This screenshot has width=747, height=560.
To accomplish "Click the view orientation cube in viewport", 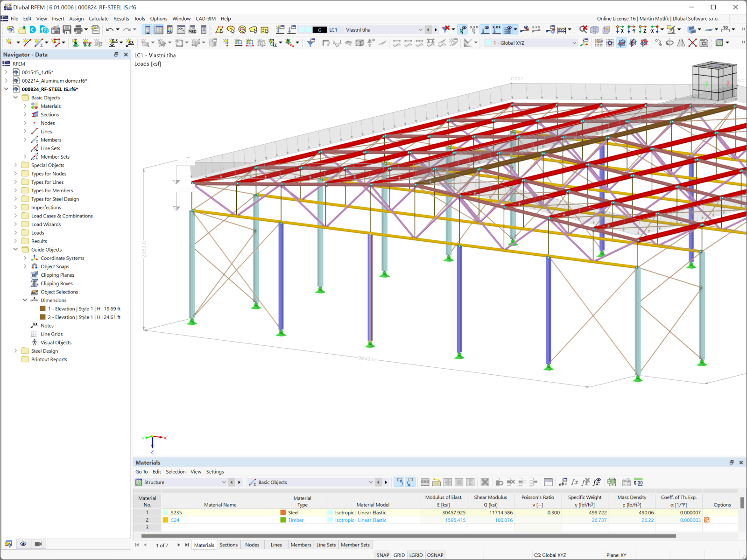I will [x=714, y=81].
